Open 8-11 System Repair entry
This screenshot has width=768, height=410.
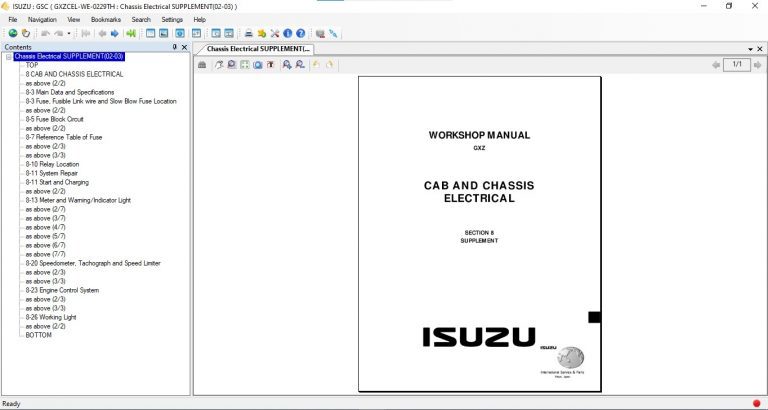point(52,173)
